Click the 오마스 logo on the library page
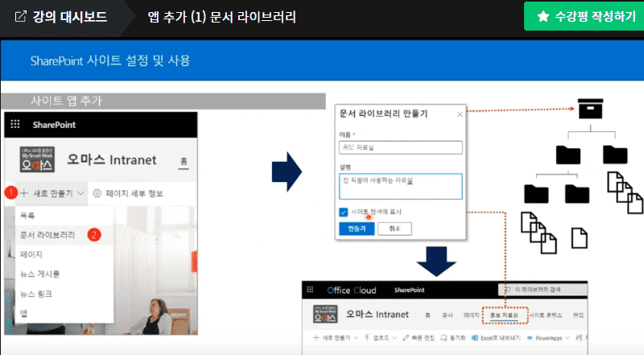 (325, 314)
